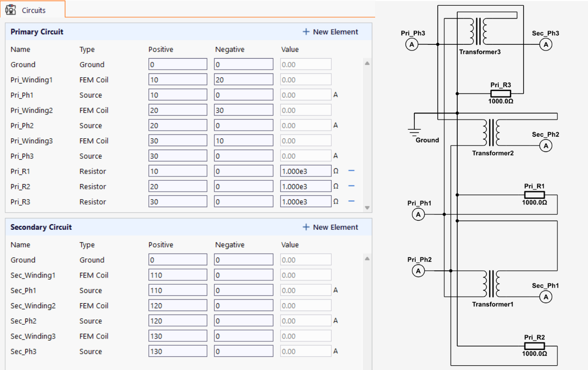Image resolution: width=588 pixels, height=370 pixels.
Task: Edit Sec_Ph1 negative node field
Action: (244, 290)
